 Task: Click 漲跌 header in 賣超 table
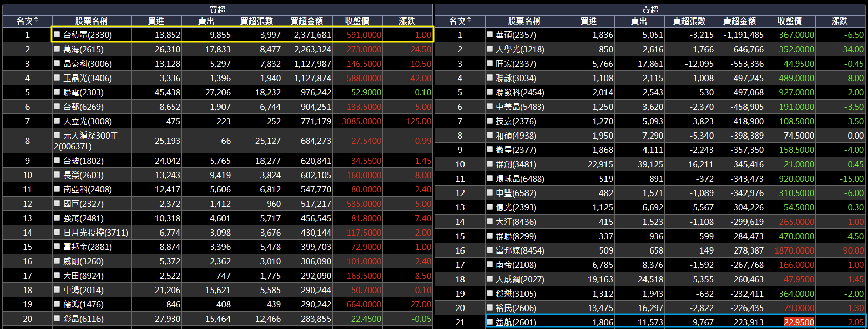pos(840,21)
